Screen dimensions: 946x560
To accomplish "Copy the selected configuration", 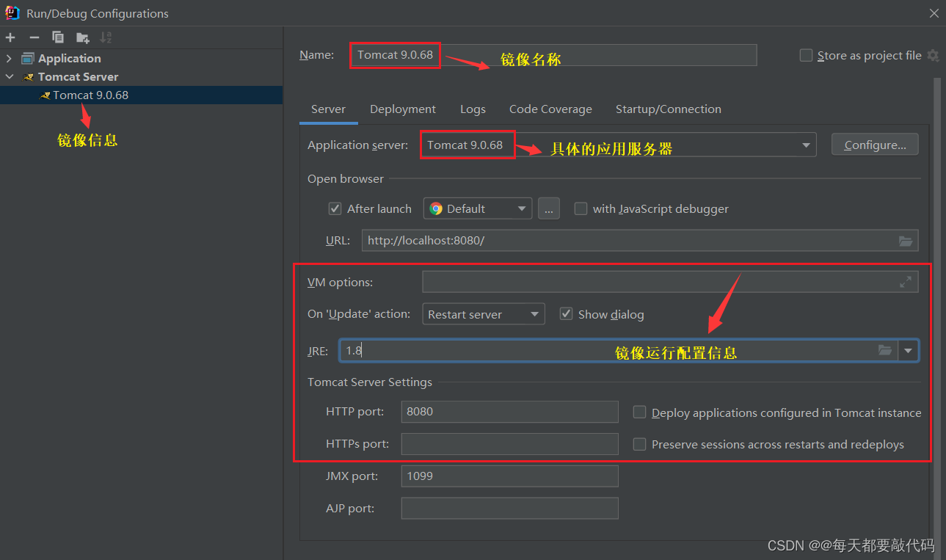I will (x=58, y=37).
